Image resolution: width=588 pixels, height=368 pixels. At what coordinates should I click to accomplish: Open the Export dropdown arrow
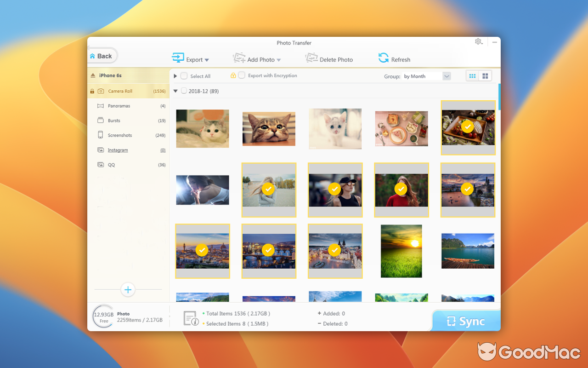coord(206,60)
